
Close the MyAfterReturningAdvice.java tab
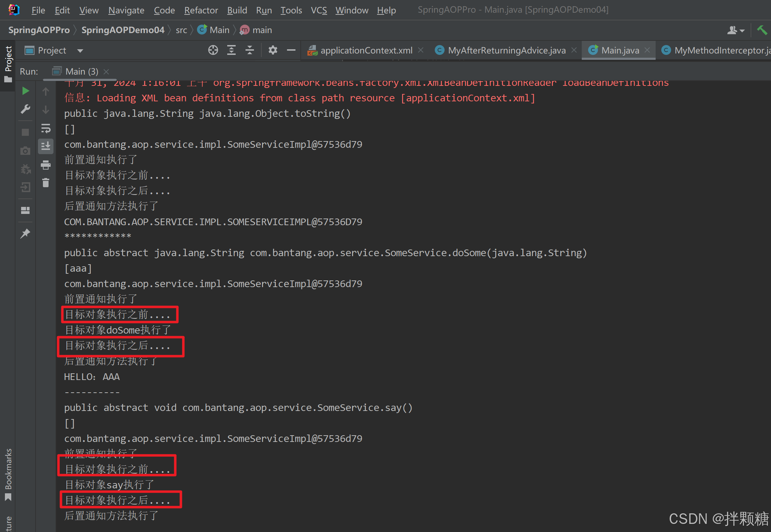574,50
